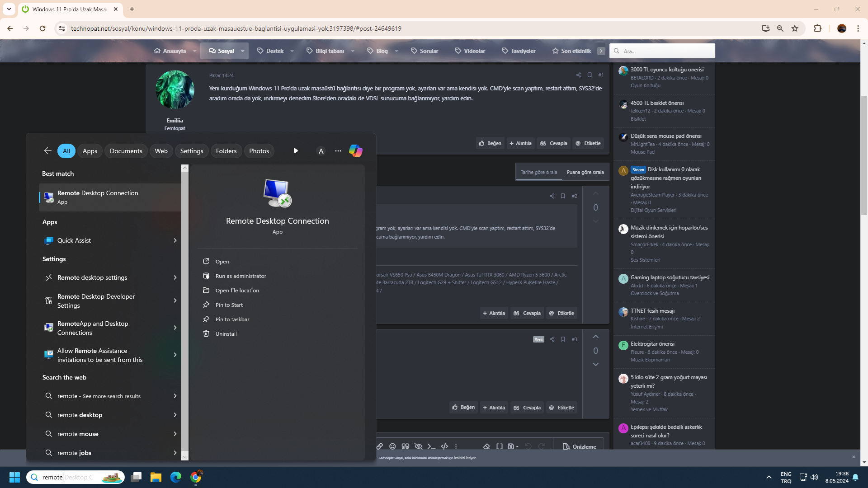Screen dimensions: 868x488
Task: Click Cevapla on the first post
Action: [x=553, y=143]
